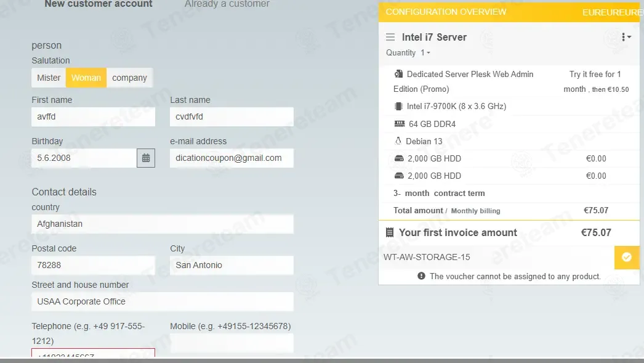Click the Total amount €75.07 value
644x363 pixels.
(x=596, y=211)
